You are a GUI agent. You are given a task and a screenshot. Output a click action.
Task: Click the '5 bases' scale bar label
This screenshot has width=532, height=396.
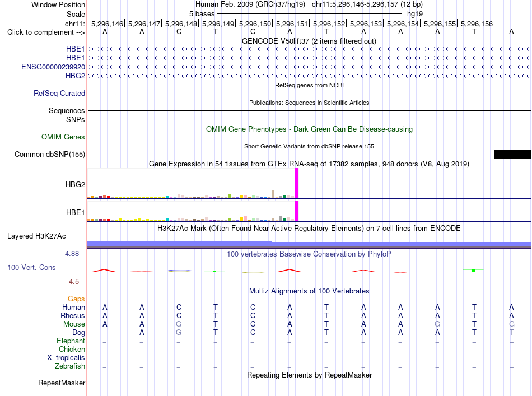(202, 14)
